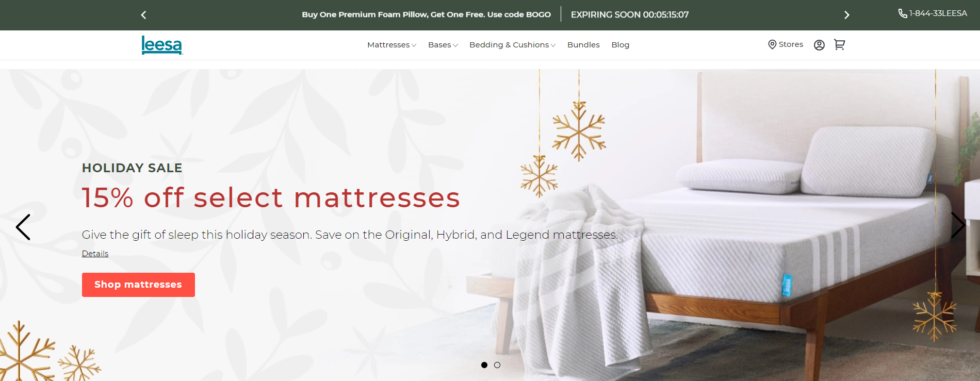Show previous hero slide with left arrow
The image size is (980, 381).
[23, 227]
